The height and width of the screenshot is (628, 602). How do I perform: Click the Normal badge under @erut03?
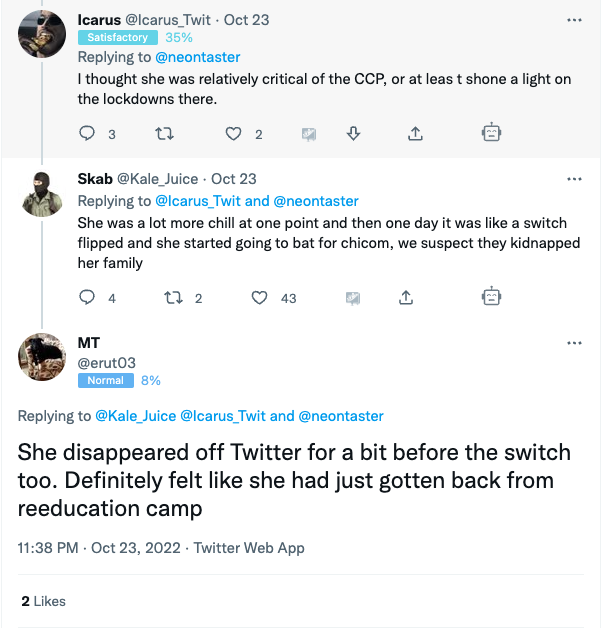tap(106, 380)
